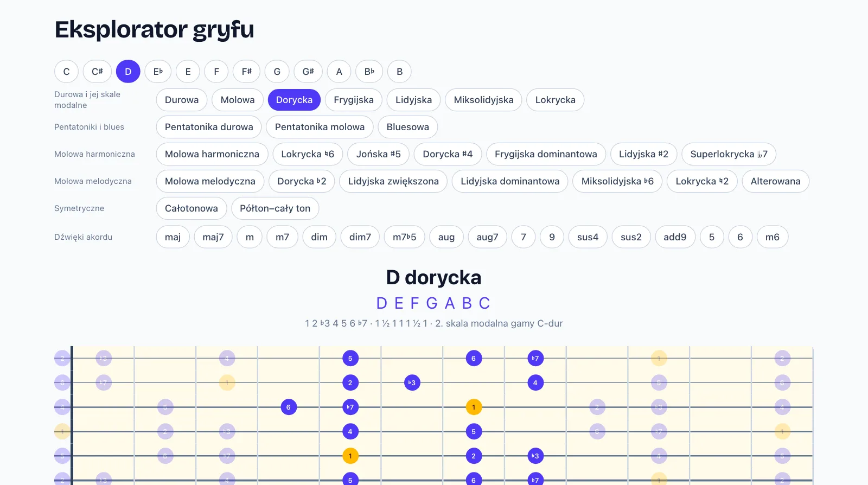Click the selected Dorycka scale chip

pos(294,100)
